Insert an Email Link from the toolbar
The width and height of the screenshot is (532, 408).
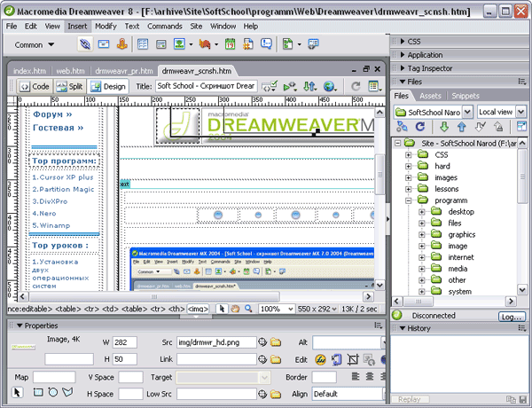point(104,44)
